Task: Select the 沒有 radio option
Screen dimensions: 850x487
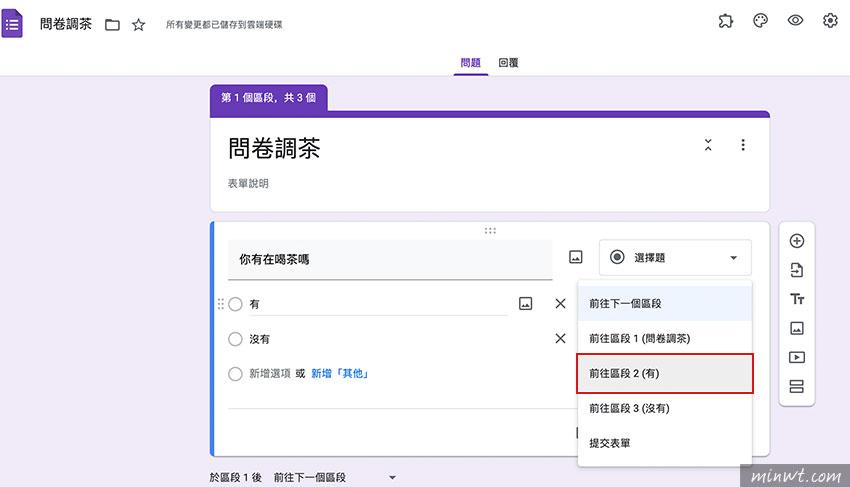Action: [x=235, y=339]
